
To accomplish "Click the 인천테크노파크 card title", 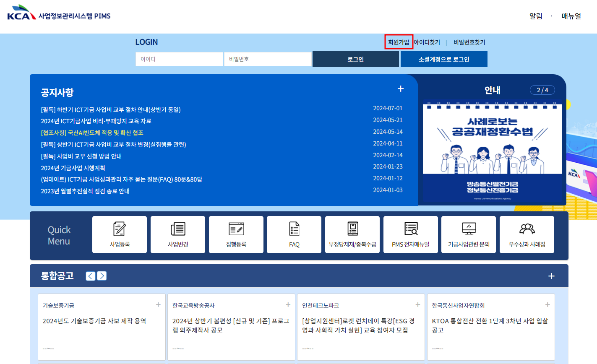I will (x=321, y=306).
